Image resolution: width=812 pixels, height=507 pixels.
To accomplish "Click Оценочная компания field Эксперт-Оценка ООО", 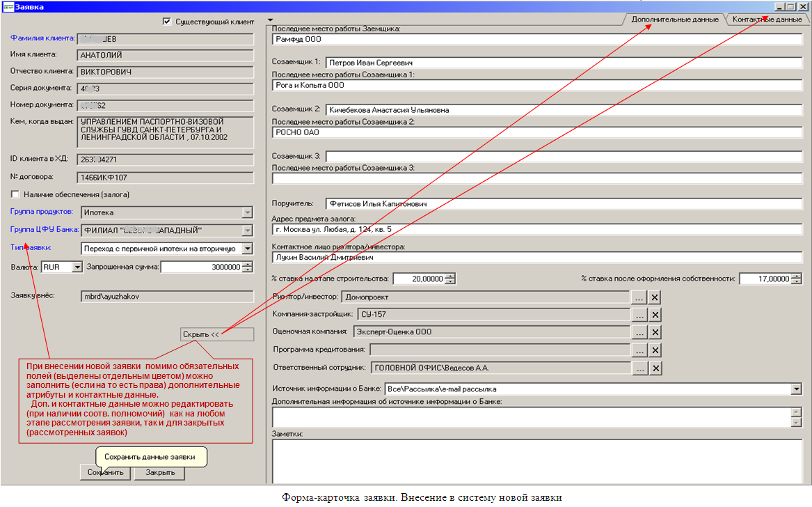I will pos(491,331).
